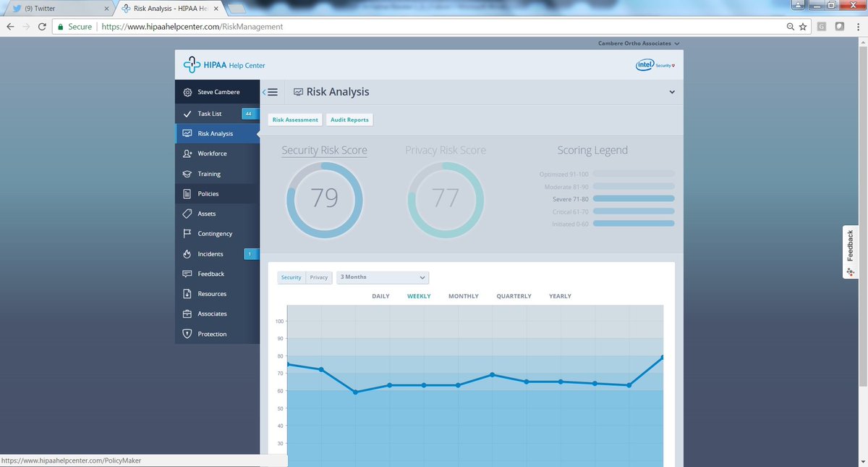The image size is (868, 467).
Task: Select QUARTERLY chart interval
Action: pyautogui.click(x=514, y=296)
